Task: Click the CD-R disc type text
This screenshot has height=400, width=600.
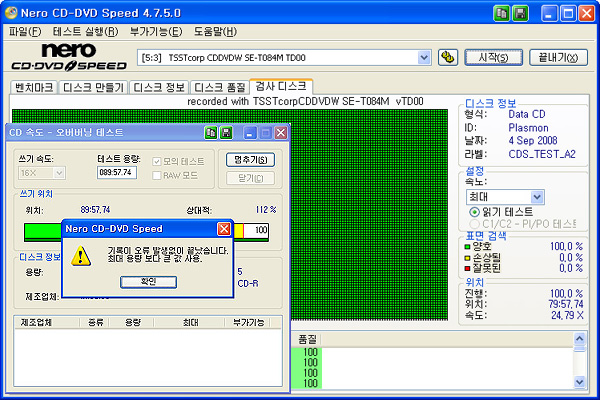Action: [248, 284]
